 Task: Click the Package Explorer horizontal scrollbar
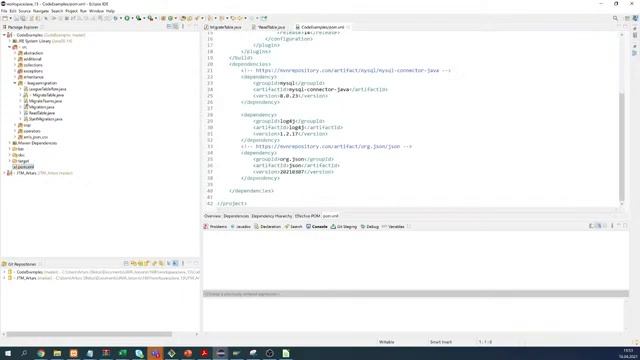[x=89, y=334]
